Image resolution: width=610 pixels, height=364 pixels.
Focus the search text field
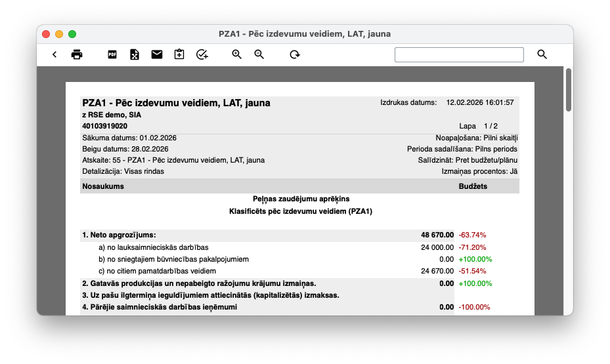pyautogui.click(x=458, y=54)
